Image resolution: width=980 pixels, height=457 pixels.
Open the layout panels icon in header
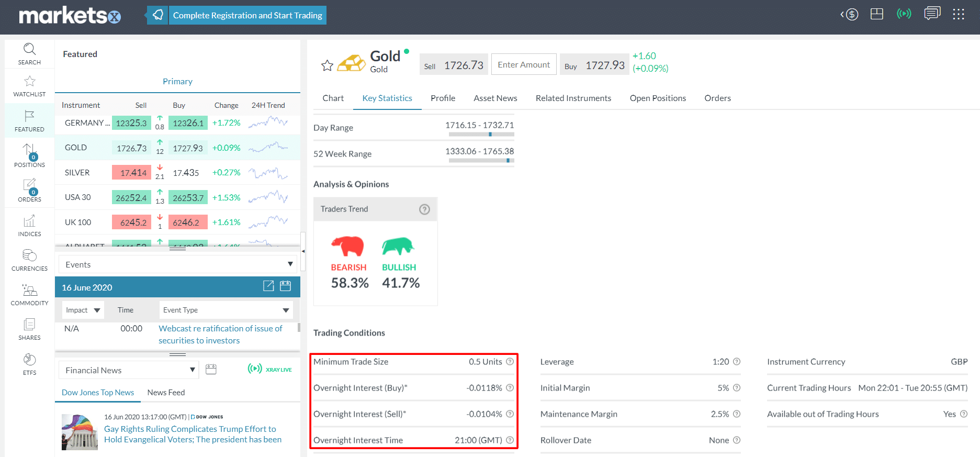[x=877, y=14]
